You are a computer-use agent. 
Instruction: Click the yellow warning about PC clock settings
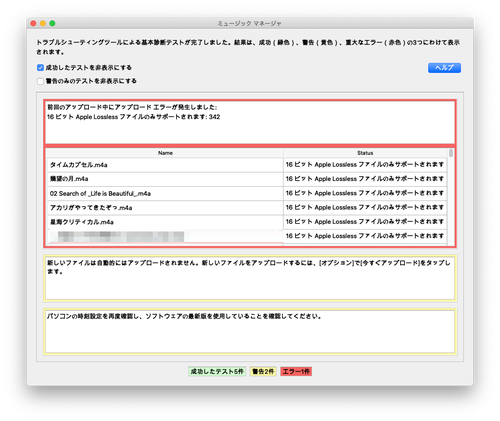click(x=250, y=332)
